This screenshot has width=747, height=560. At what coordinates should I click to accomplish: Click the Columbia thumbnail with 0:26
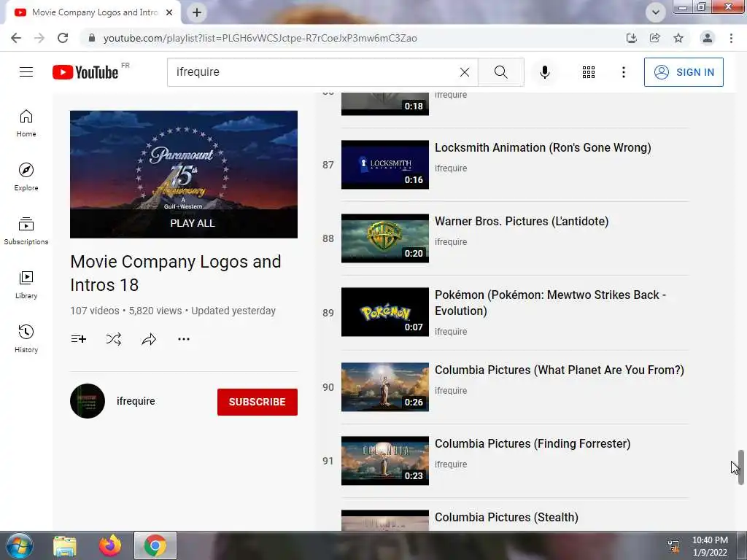(385, 387)
